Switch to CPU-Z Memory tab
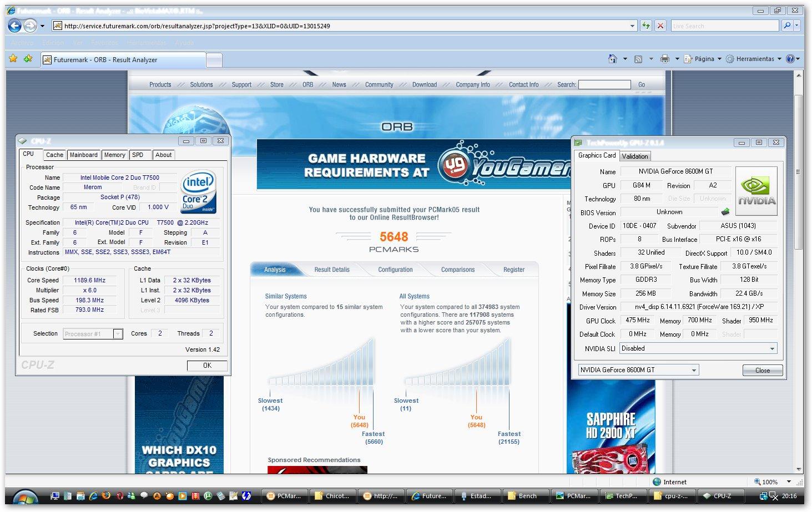Viewport: 812px width, 512px height. click(115, 155)
